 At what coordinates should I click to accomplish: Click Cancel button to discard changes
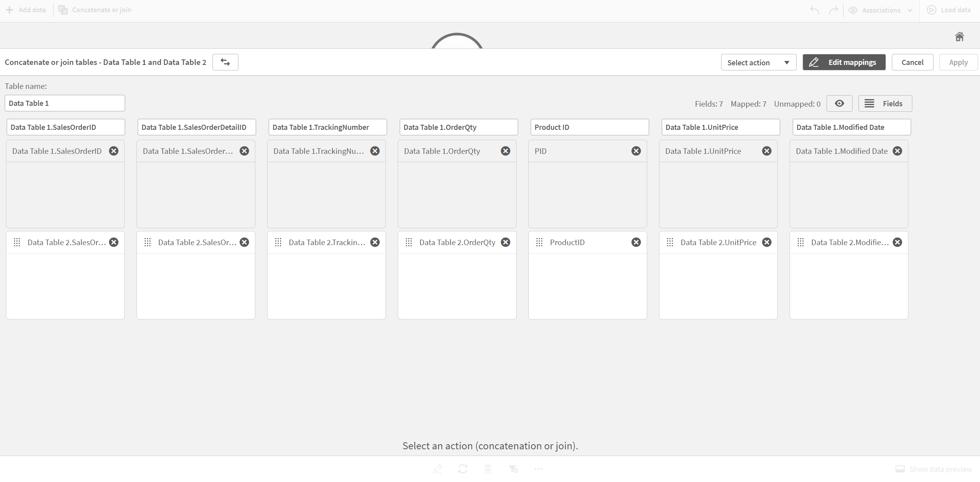click(911, 62)
